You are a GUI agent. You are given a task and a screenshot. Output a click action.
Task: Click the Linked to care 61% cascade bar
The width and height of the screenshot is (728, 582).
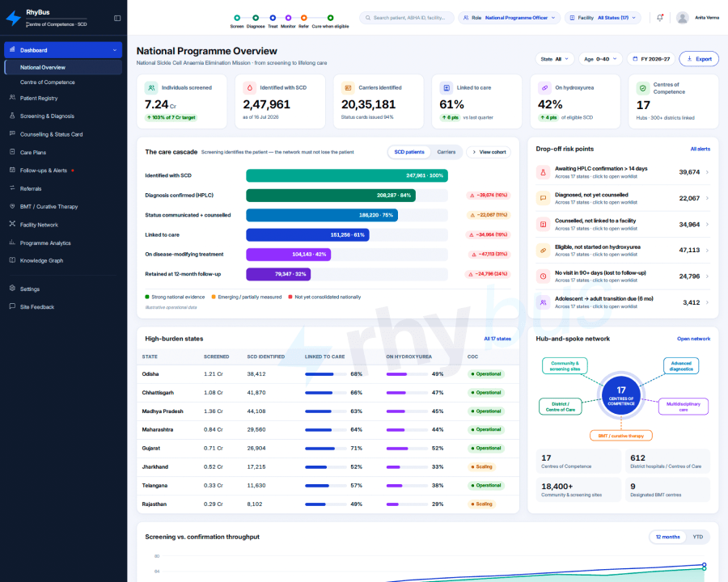[307, 235]
